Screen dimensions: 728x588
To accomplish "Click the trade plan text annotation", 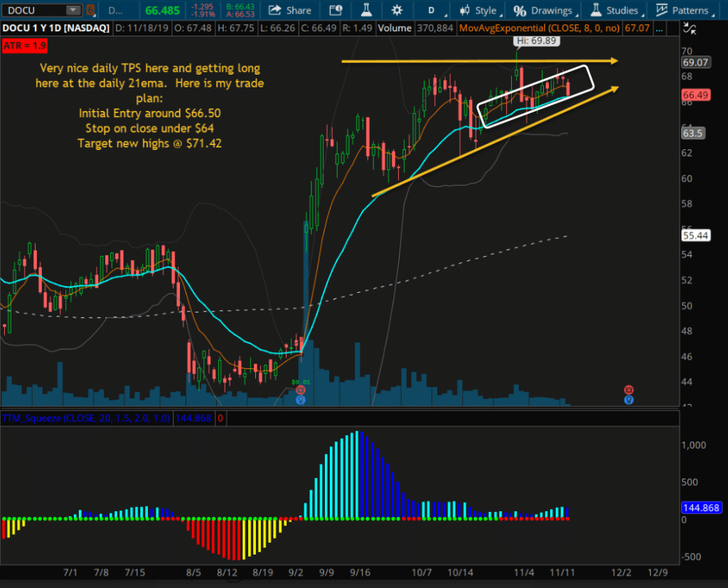I will 149,105.
